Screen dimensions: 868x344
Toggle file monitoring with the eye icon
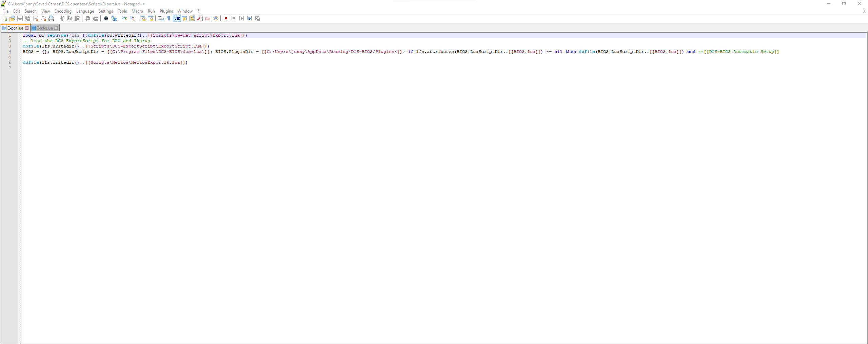216,18
